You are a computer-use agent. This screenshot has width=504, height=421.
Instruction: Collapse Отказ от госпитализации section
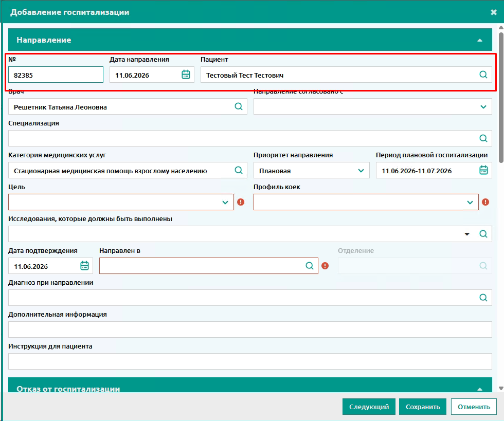(x=480, y=389)
